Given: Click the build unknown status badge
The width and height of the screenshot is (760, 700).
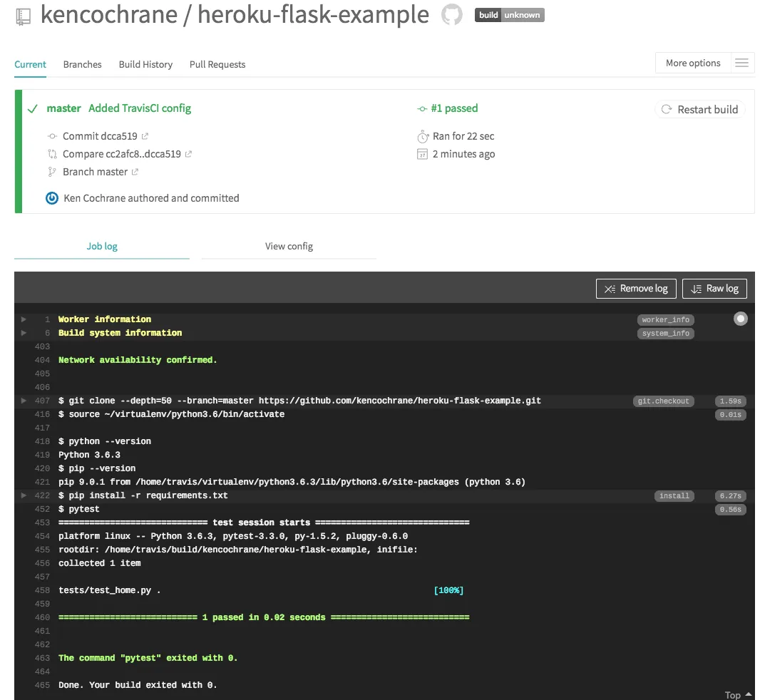Looking at the screenshot, I should [x=510, y=15].
